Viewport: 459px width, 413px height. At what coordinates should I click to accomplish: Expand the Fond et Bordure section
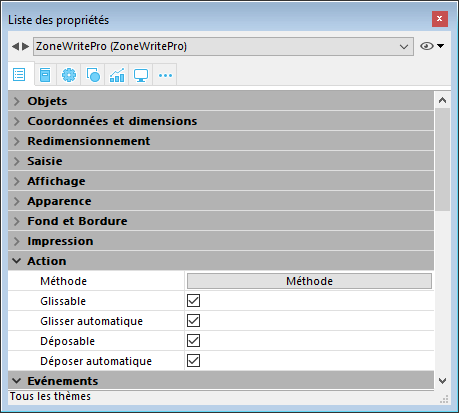coord(221,221)
